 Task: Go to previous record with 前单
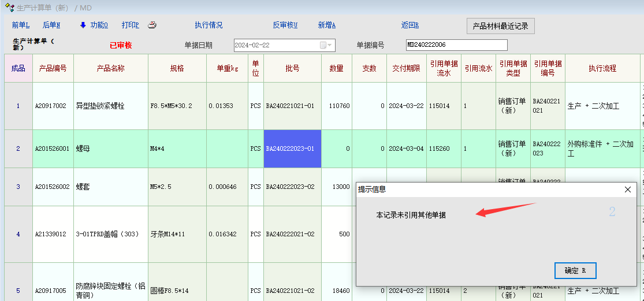pos(20,25)
